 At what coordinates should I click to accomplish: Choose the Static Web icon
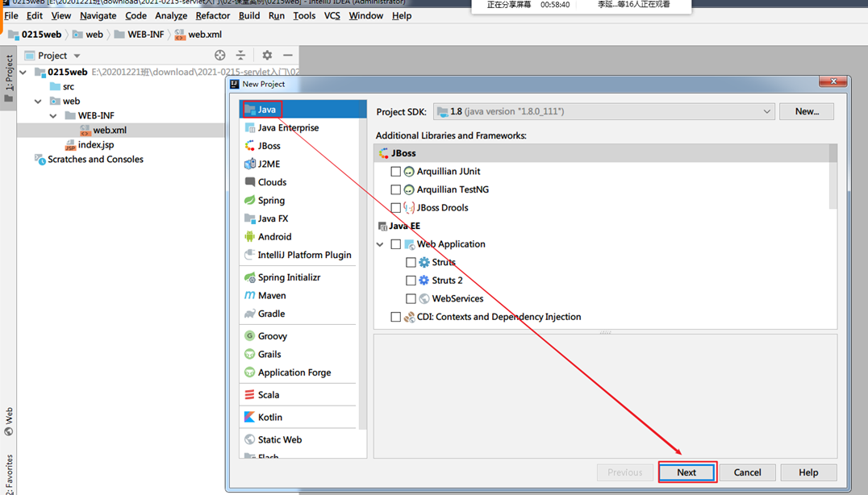point(250,439)
